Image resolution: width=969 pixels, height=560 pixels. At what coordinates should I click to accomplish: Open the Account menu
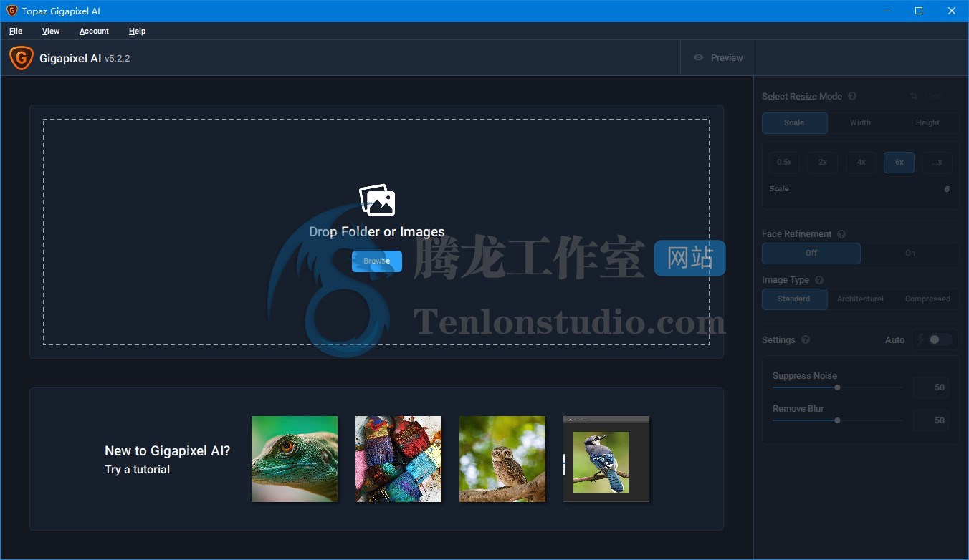click(x=94, y=31)
